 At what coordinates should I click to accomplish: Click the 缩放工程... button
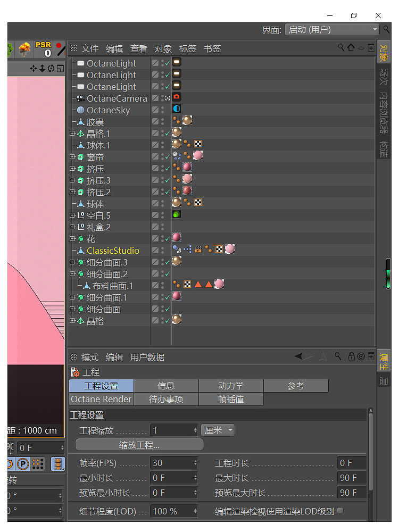pos(139,445)
